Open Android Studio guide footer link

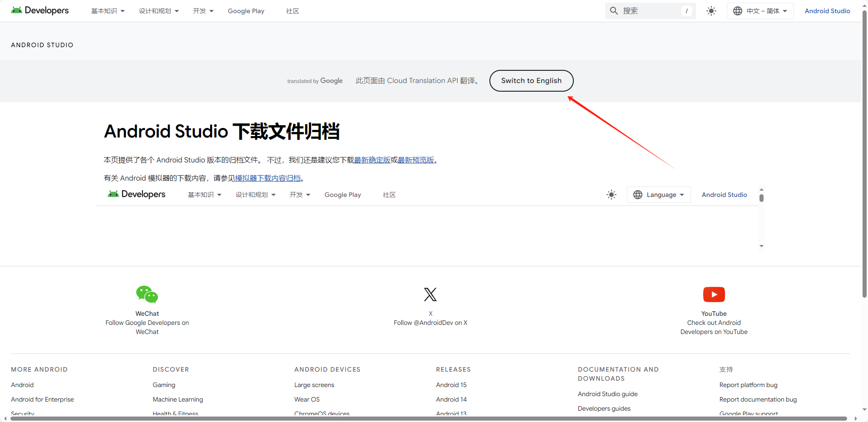[607, 394]
